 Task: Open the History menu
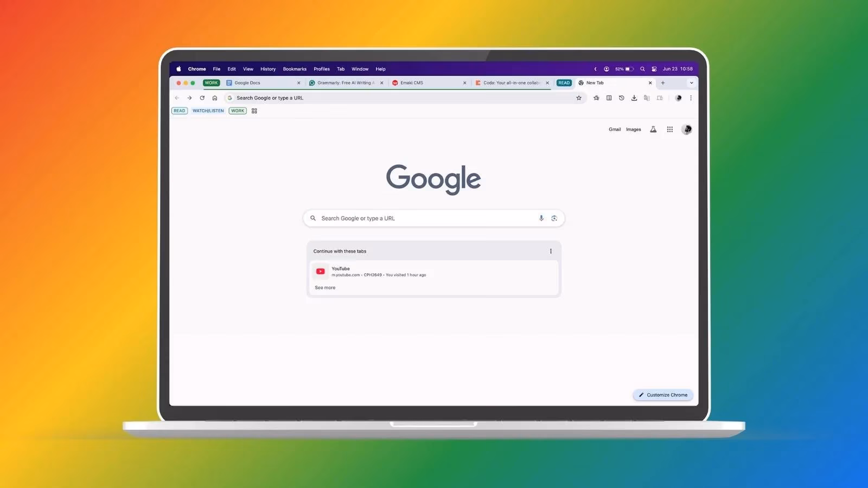tap(268, 69)
